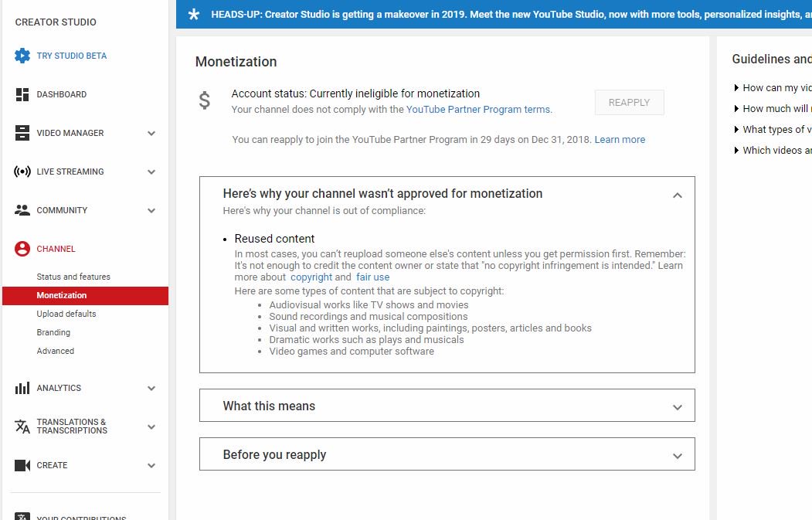Image resolution: width=812 pixels, height=520 pixels.
Task: Open the Live Streaming menu item
Action: click(70, 172)
